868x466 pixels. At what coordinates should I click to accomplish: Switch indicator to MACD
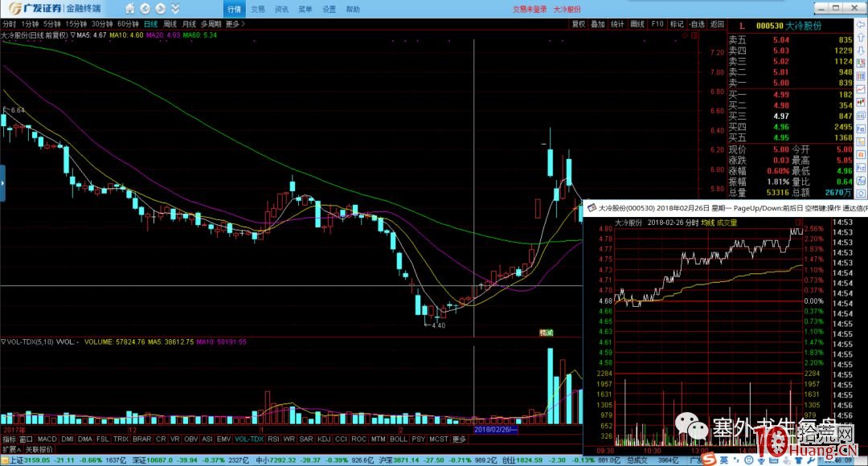pyautogui.click(x=47, y=439)
